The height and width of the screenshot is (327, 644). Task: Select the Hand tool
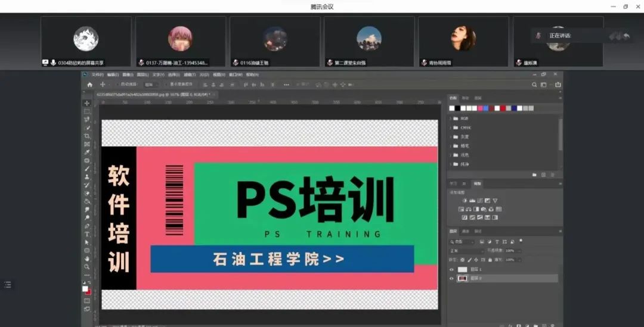tap(87, 259)
